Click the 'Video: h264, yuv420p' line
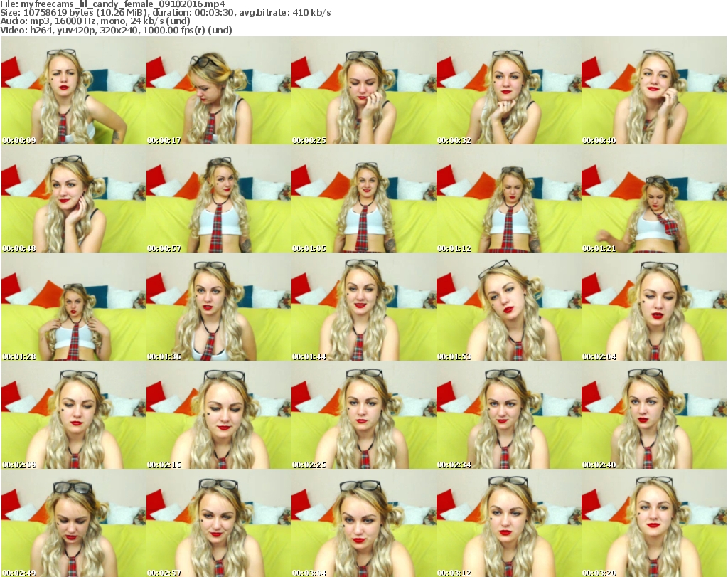The width and height of the screenshot is (728, 577). [116, 30]
